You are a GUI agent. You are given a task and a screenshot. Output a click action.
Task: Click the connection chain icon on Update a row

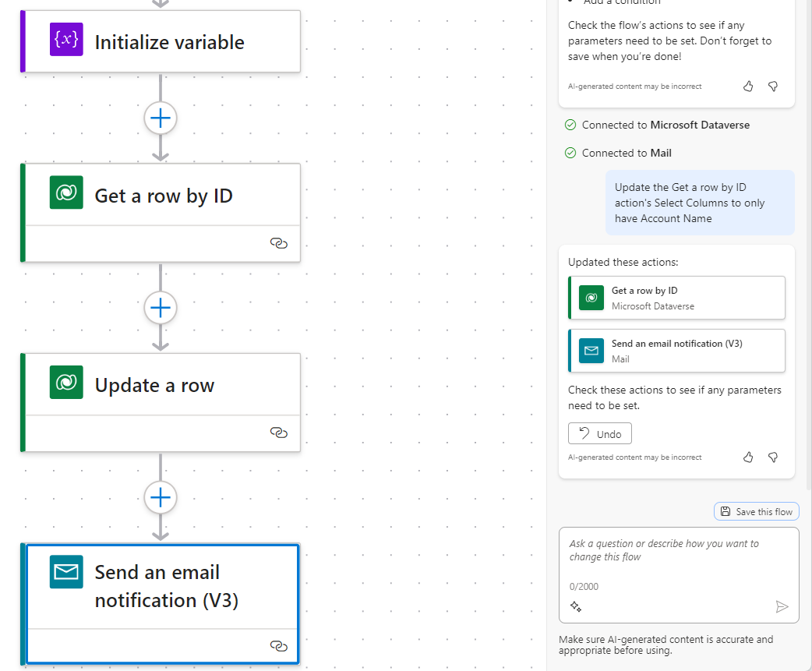(x=279, y=433)
